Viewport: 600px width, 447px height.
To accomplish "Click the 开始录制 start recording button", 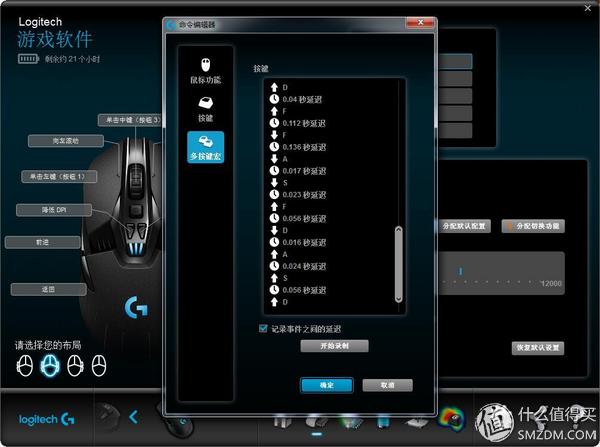I will pos(334,346).
